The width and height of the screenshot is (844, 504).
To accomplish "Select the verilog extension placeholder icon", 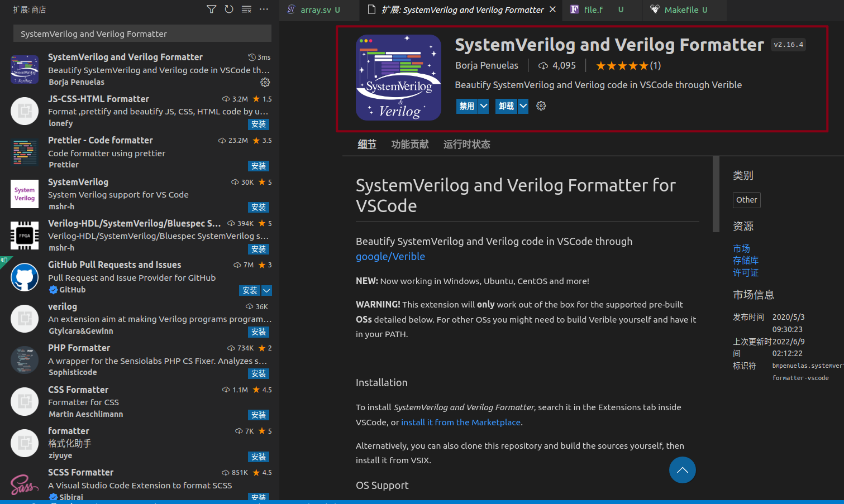I will point(25,319).
